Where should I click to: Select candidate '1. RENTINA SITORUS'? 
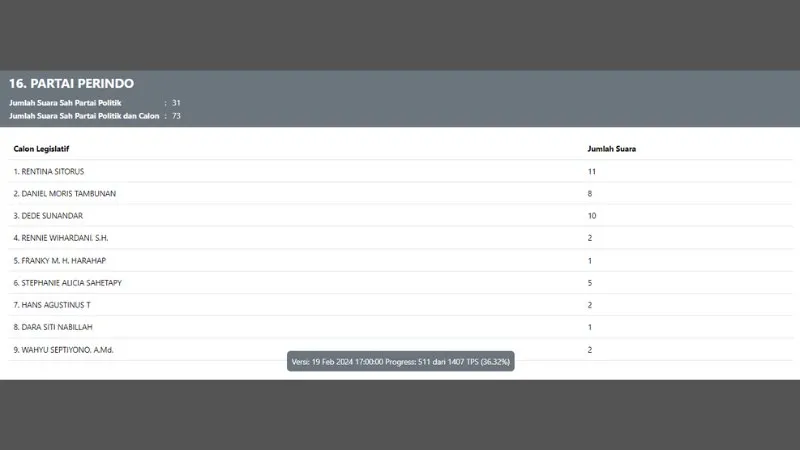coord(48,171)
